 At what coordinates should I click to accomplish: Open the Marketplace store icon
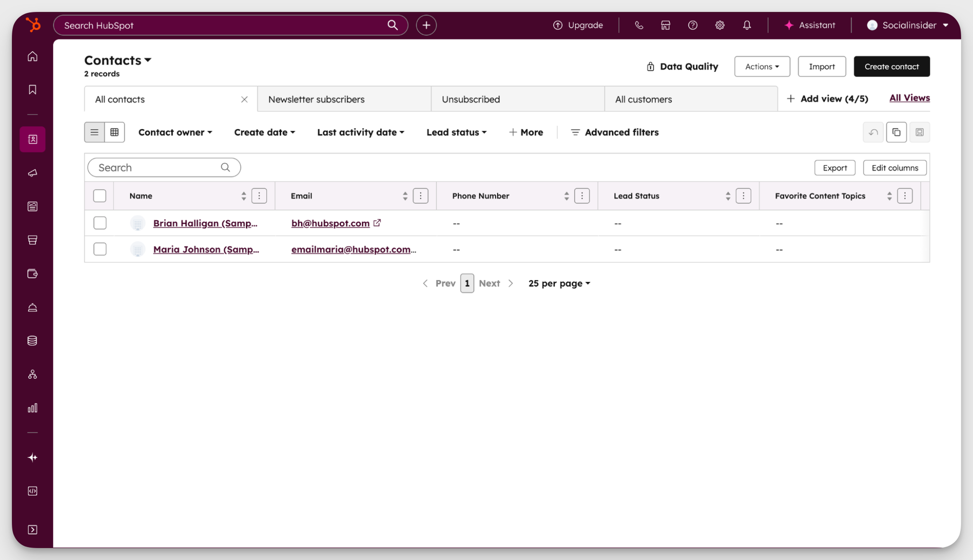tap(665, 25)
